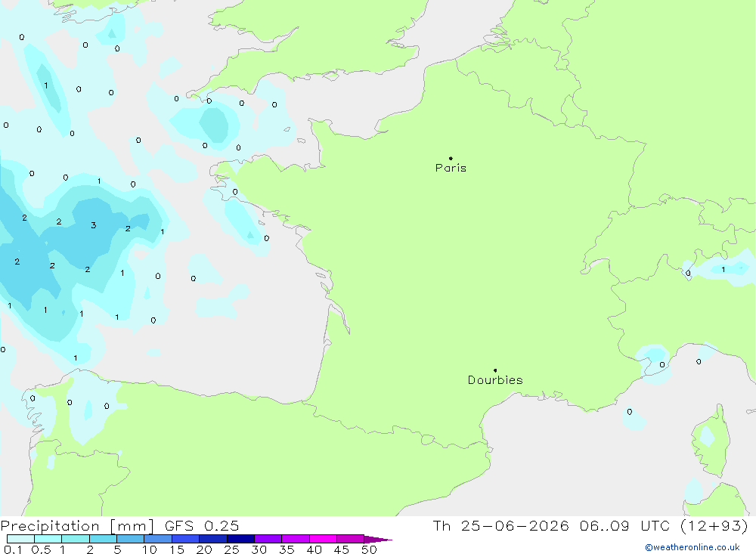Click the black dot marking Dourbies
Viewport: 756px width, 554px height.
tap(495, 370)
